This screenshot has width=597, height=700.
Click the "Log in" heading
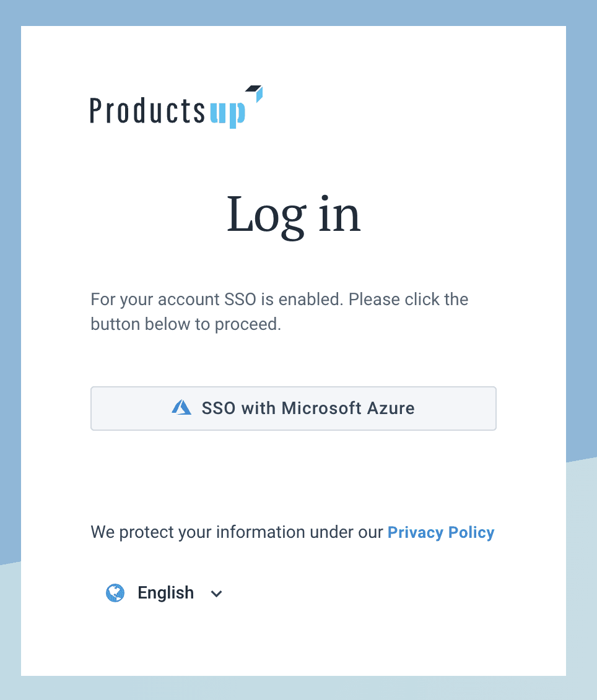pyautogui.click(x=294, y=215)
